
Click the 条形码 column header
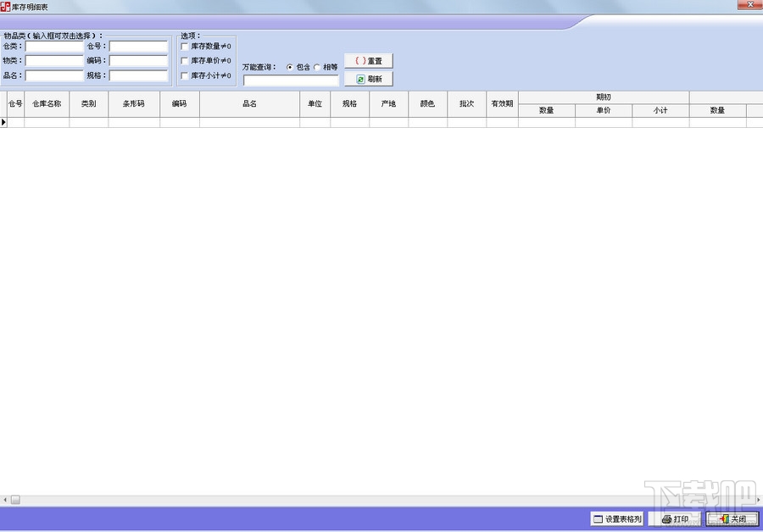click(134, 103)
